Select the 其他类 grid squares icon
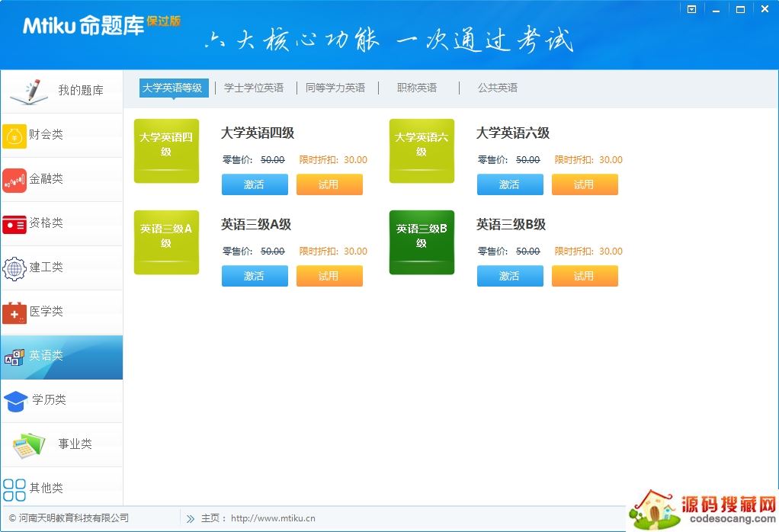 14,489
